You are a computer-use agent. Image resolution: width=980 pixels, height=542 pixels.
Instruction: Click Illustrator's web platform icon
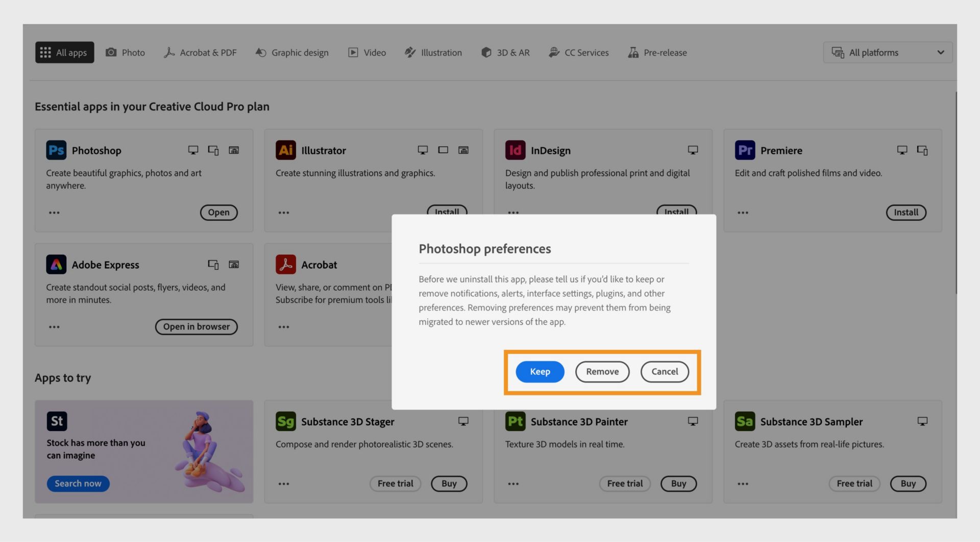pyautogui.click(x=463, y=150)
